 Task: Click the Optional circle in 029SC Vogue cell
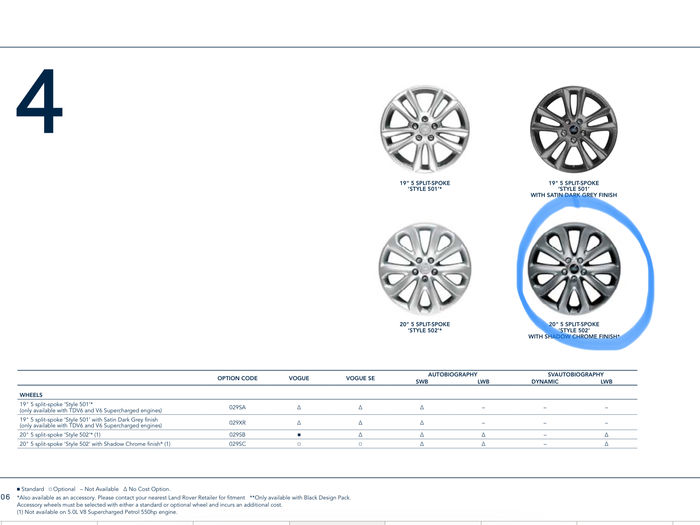(x=299, y=444)
